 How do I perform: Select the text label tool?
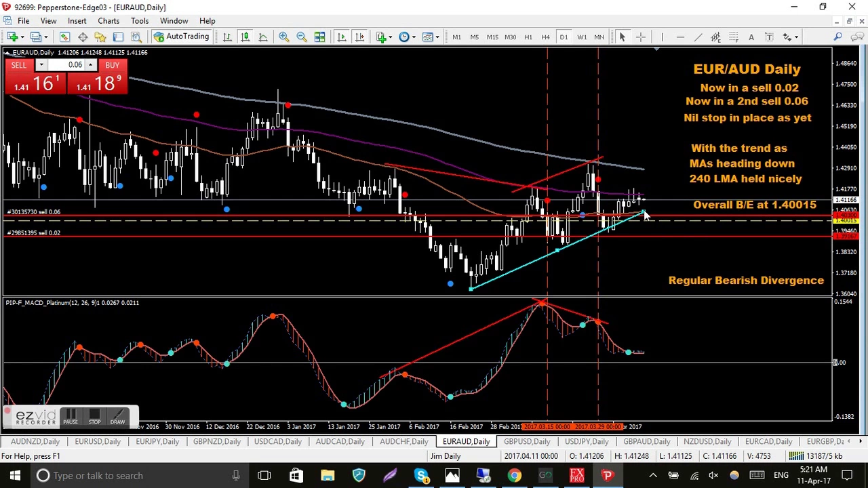[769, 37]
